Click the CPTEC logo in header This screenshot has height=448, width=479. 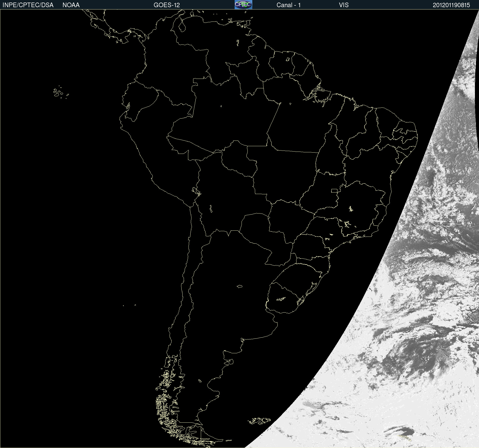click(x=243, y=5)
